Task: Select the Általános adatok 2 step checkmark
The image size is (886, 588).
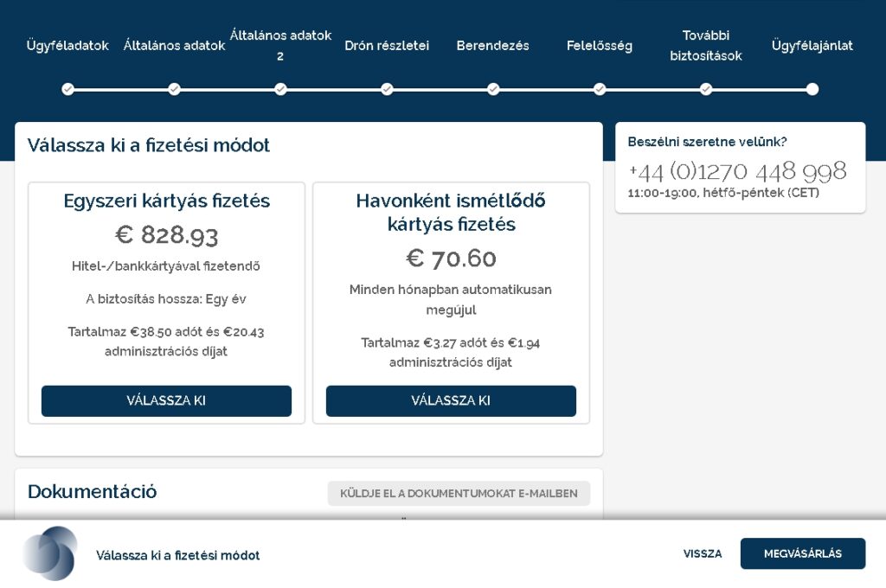Action: [x=280, y=89]
